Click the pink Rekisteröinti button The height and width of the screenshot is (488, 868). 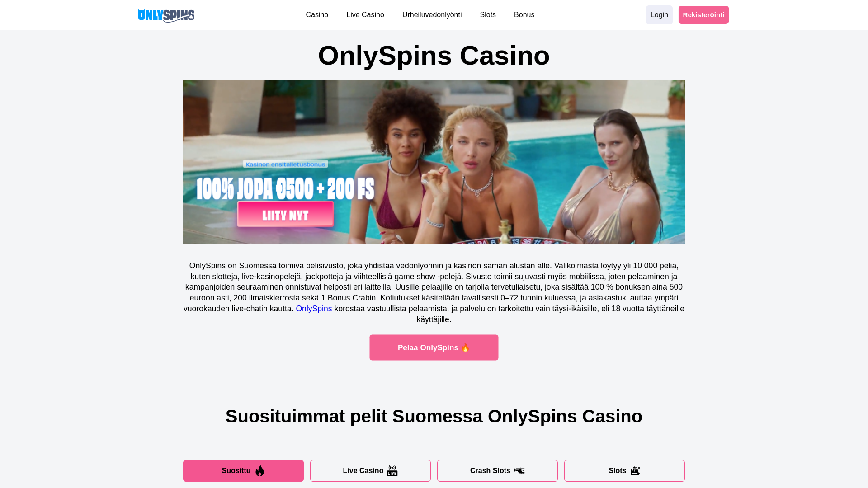pos(703,15)
